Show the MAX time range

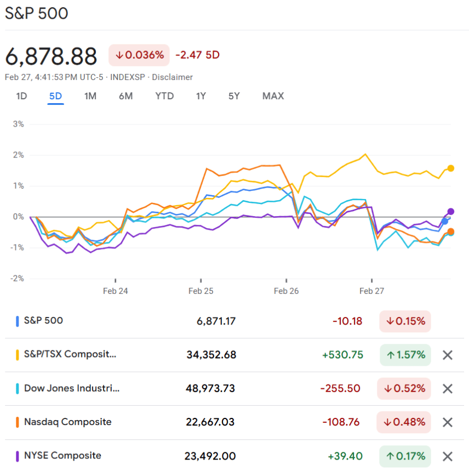coord(273,96)
